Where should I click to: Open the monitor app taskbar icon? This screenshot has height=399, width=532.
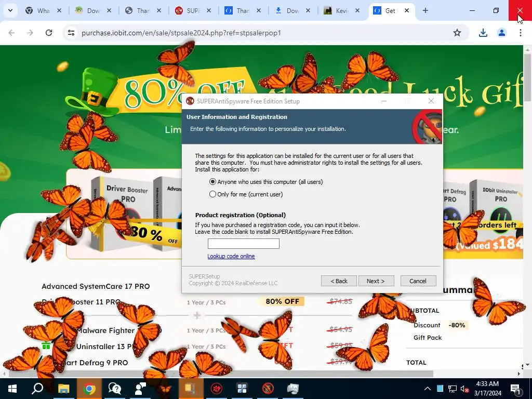293,389
